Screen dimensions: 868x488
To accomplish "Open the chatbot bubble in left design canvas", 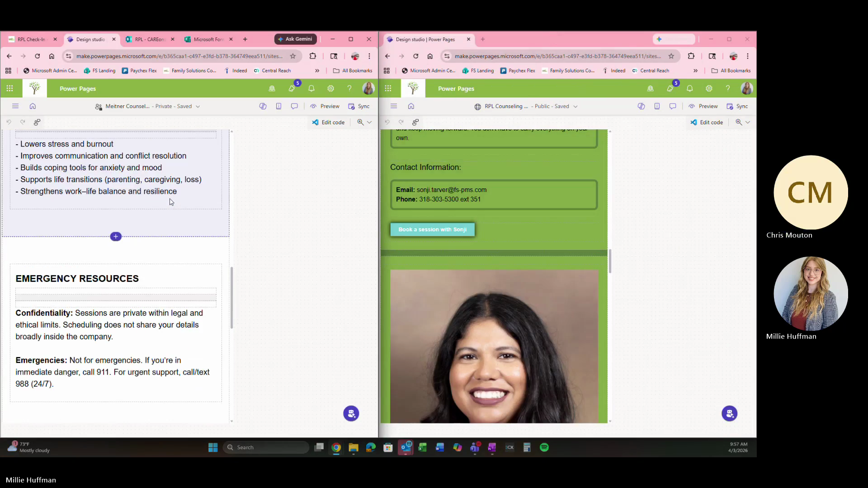I will pos(351,413).
